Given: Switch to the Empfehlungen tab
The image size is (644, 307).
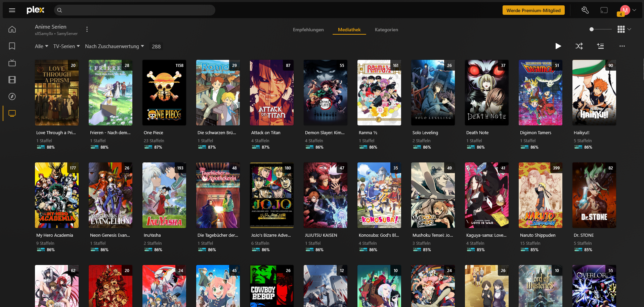Looking at the screenshot, I should pyautogui.click(x=308, y=30).
